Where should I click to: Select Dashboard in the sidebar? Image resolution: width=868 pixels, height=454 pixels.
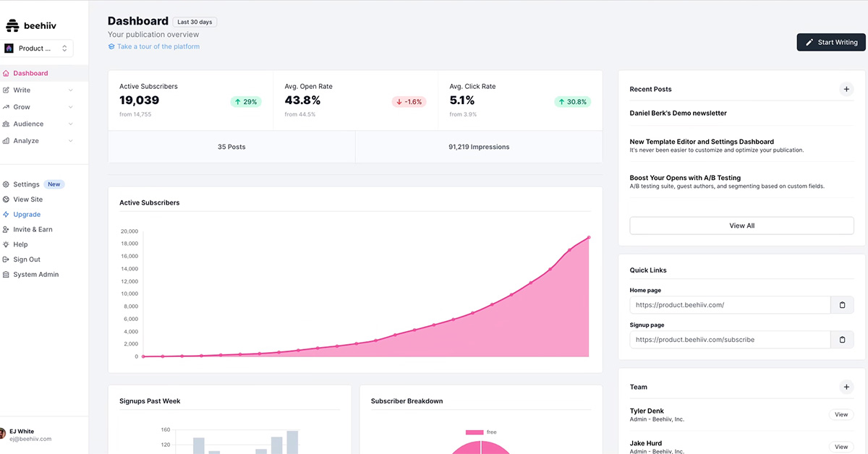(30, 73)
